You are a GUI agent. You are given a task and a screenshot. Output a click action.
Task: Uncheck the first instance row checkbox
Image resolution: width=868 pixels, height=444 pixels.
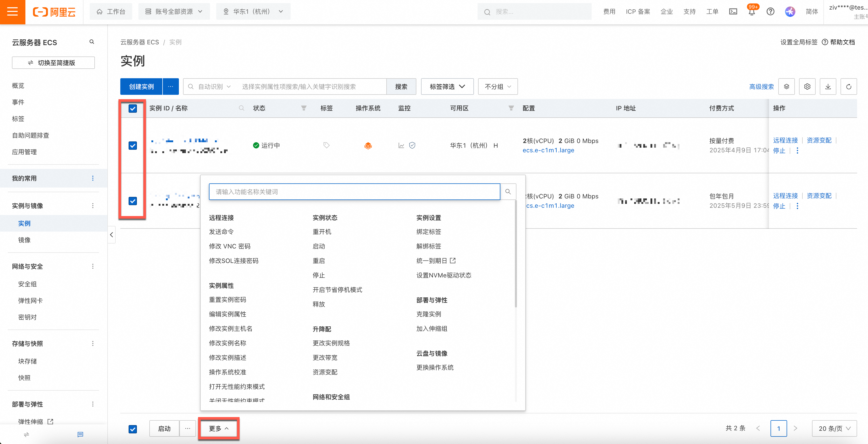[133, 145]
